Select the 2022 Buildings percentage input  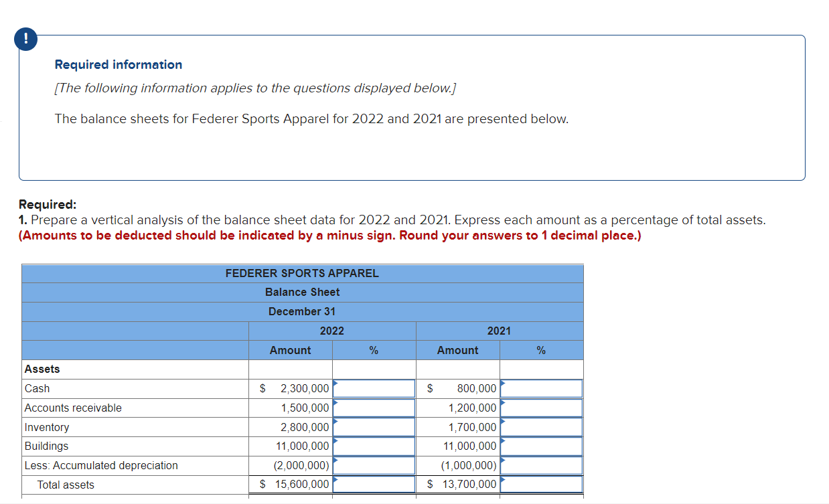click(x=374, y=446)
